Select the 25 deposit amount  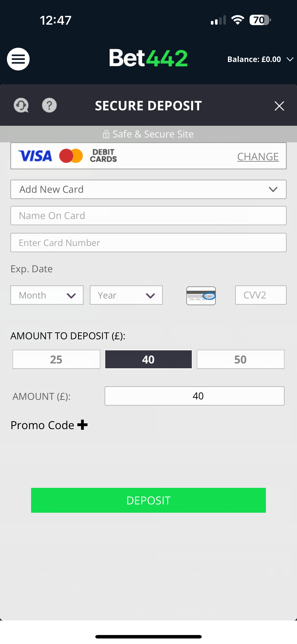point(56,360)
